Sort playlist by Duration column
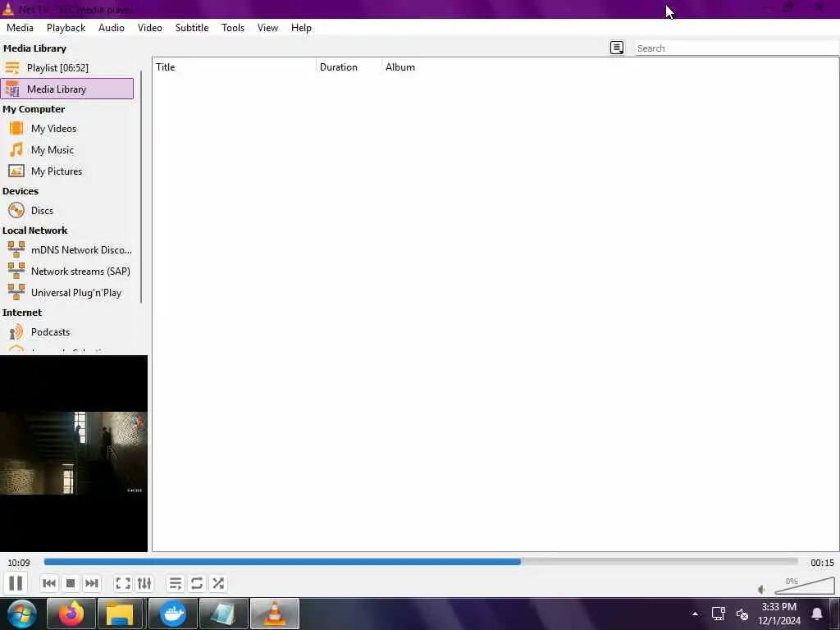 tap(349, 67)
